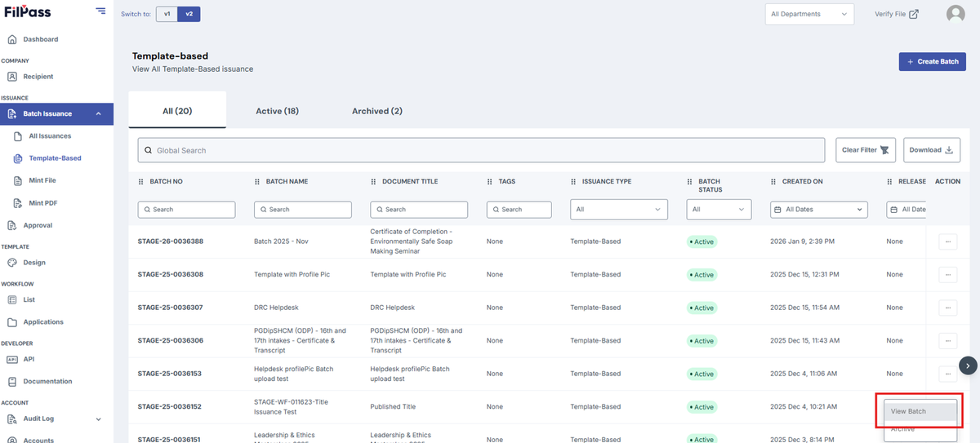Click the Mint PDF document icon
Image resolution: width=980 pixels, height=443 pixels.
(20, 202)
